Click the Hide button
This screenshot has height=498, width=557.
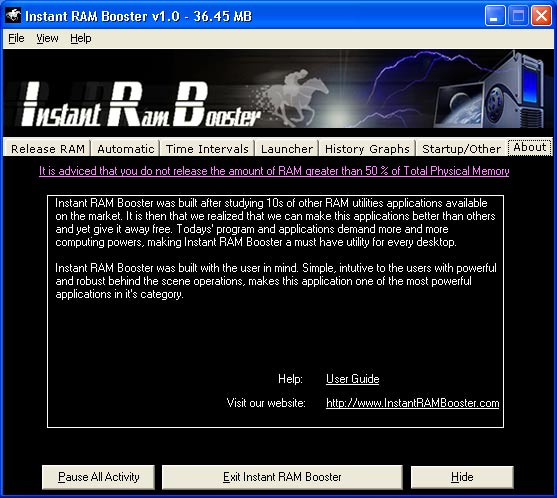pos(462,477)
